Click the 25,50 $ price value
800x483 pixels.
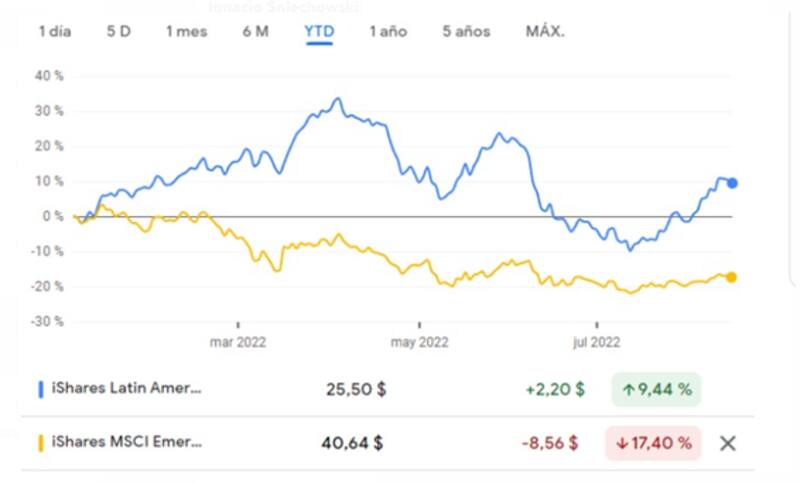click(x=356, y=390)
